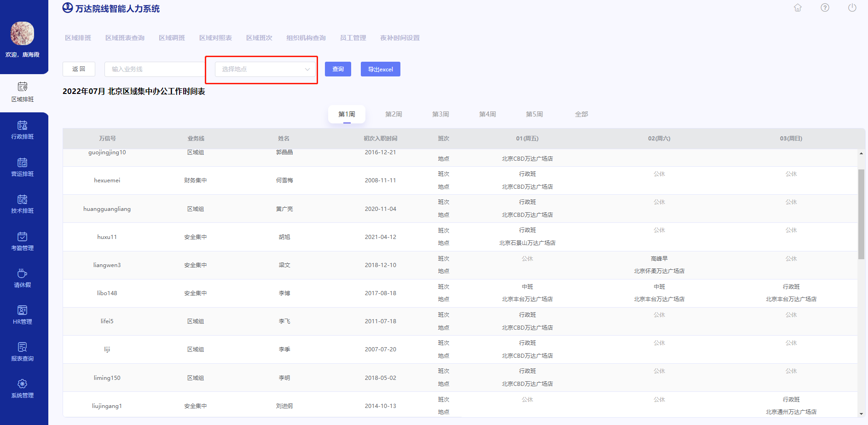This screenshot has height=425, width=868.
Task: Click the liji account cell
Action: pos(107,349)
